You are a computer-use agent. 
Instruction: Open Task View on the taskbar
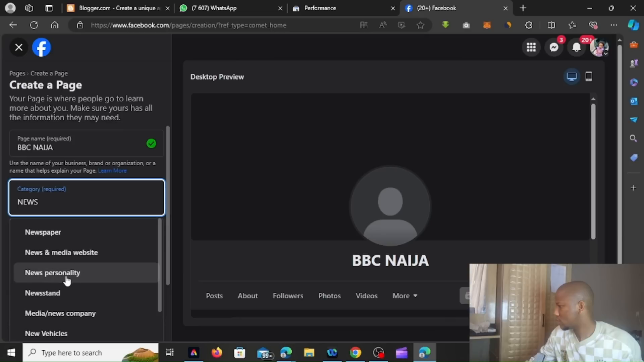pos(169,353)
